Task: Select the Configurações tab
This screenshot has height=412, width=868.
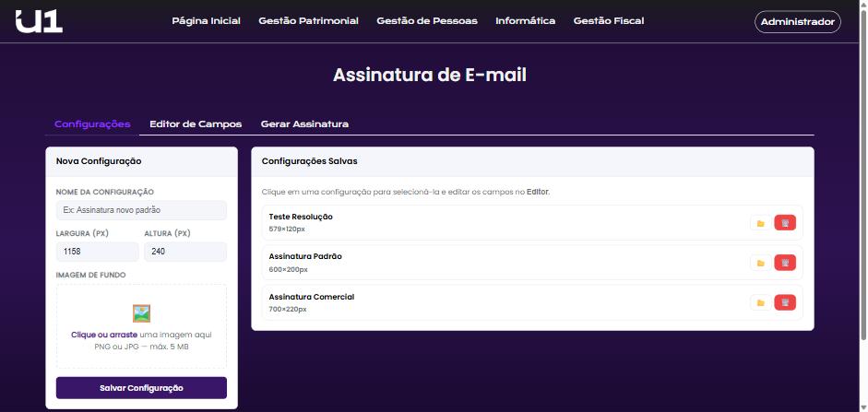Action: (x=92, y=124)
